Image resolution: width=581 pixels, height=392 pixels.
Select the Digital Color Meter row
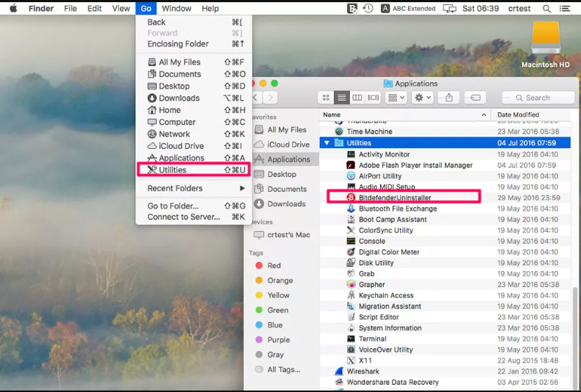point(445,252)
